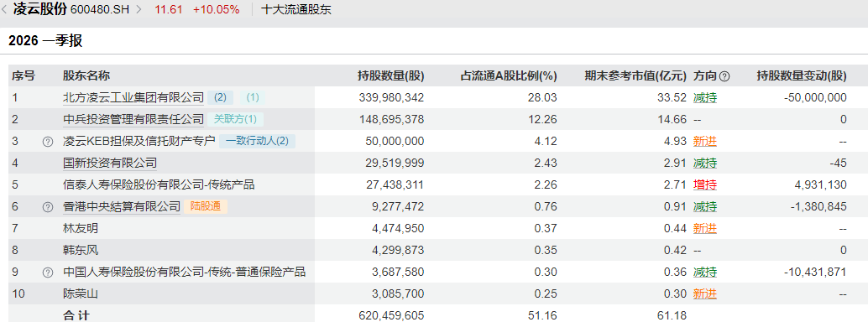
Task: Click shareholder name 林友明
Action: pos(81,228)
